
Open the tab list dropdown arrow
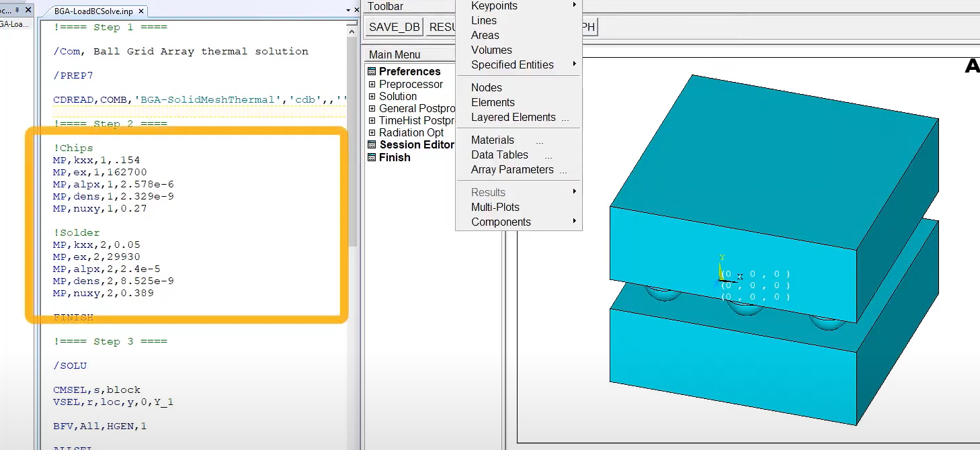point(348,11)
